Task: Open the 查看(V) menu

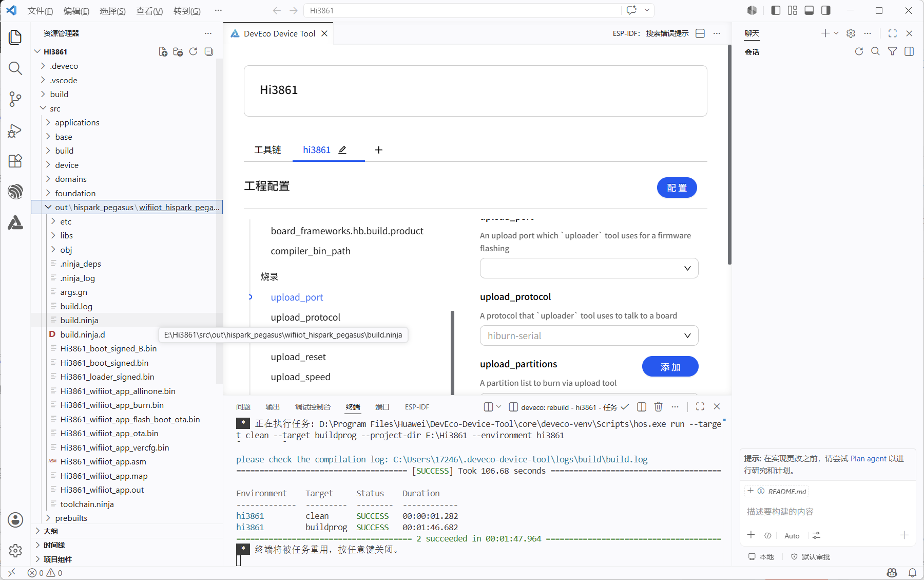Action: click(x=149, y=11)
